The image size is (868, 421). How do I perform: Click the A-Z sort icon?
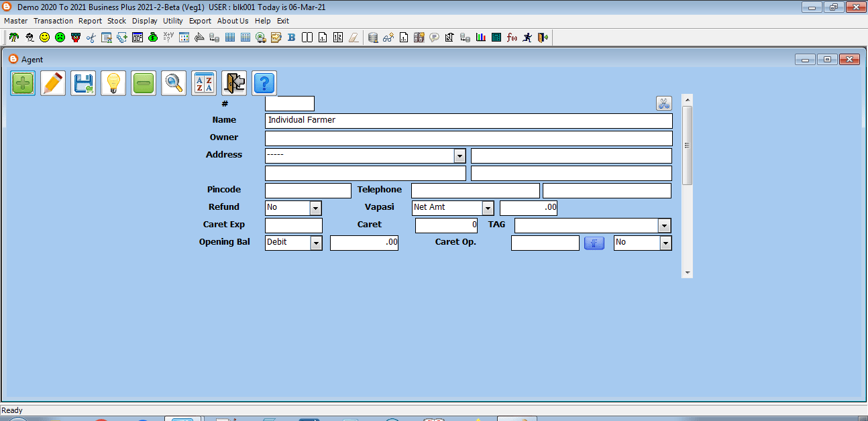204,84
